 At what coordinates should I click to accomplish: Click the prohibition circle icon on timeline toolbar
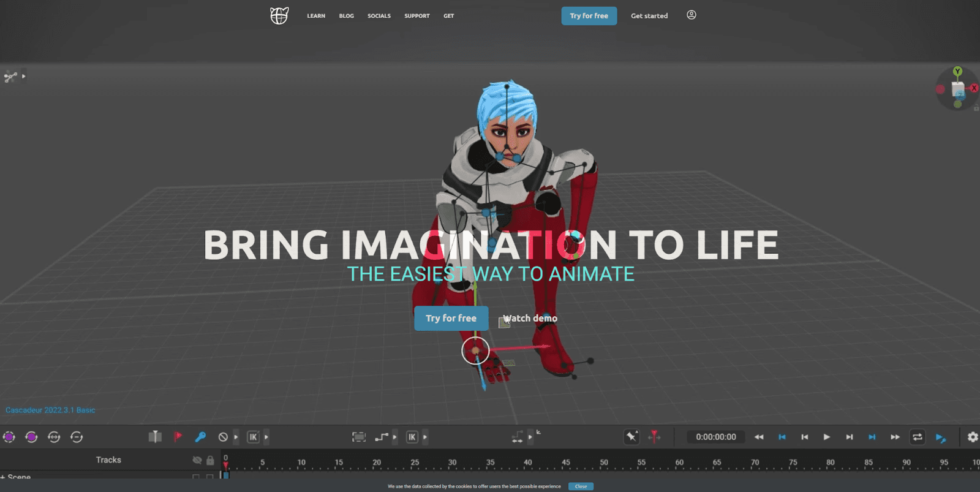tap(223, 437)
